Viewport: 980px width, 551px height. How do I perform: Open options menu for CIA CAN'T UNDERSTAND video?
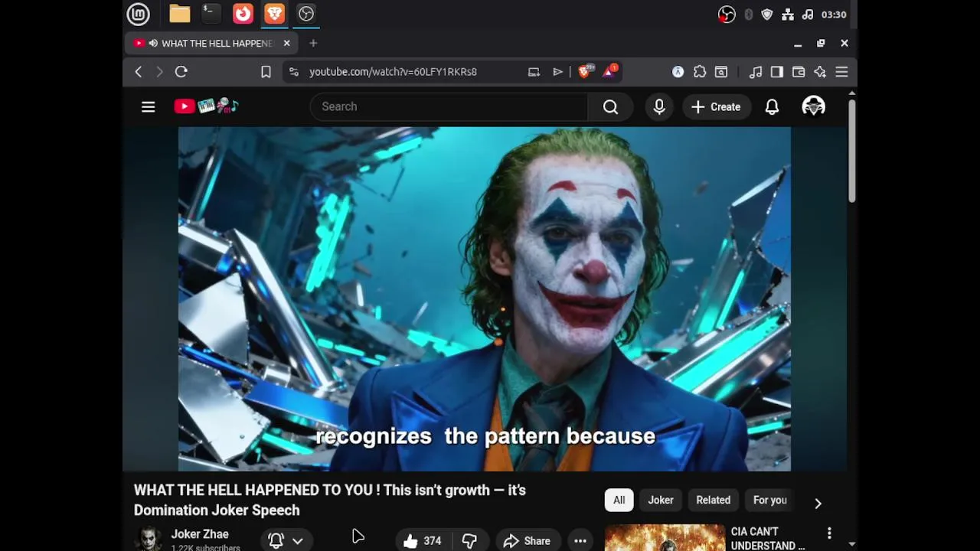coord(829,533)
